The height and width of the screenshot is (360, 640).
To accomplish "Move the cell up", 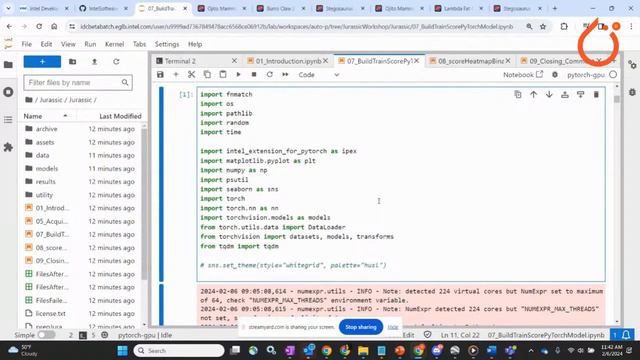I will 533,94.
